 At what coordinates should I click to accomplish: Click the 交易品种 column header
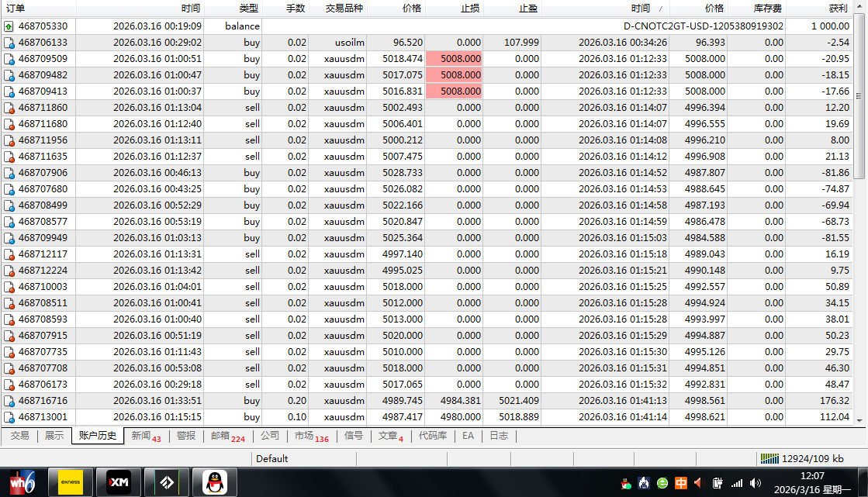pyautogui.click(x=344, y=8)
